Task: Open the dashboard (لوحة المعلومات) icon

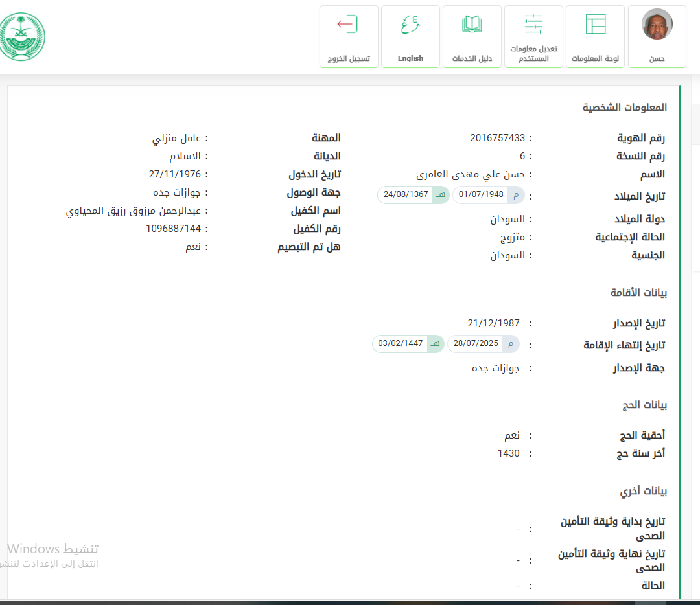Action: pyautogui.click(x=595, y=24)
